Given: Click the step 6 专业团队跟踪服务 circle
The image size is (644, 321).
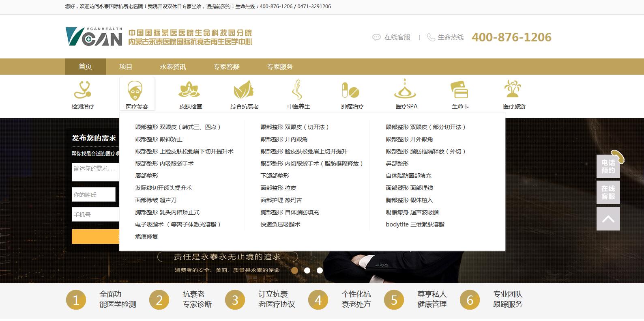Looking at the screenshot, I should click(470, 300).
